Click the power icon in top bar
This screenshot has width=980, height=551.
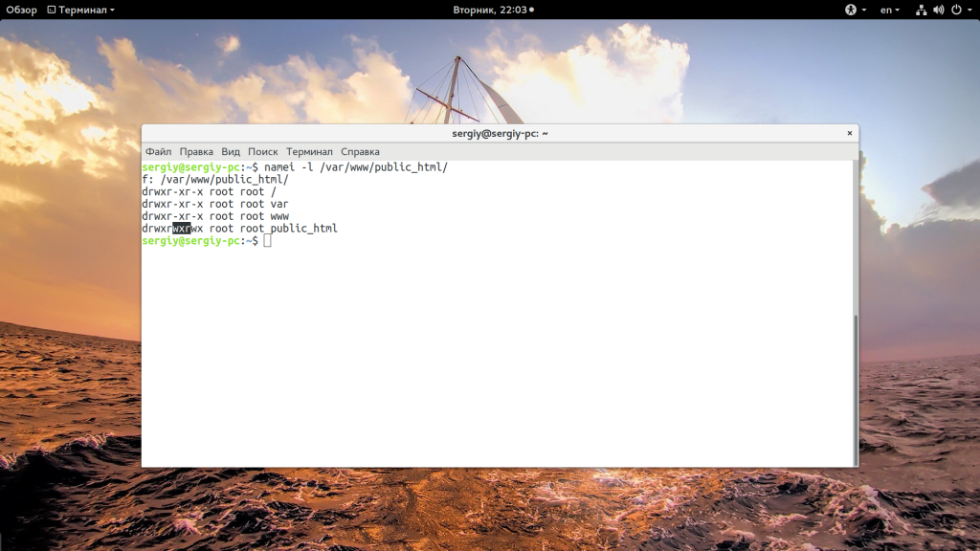point(954,10)
